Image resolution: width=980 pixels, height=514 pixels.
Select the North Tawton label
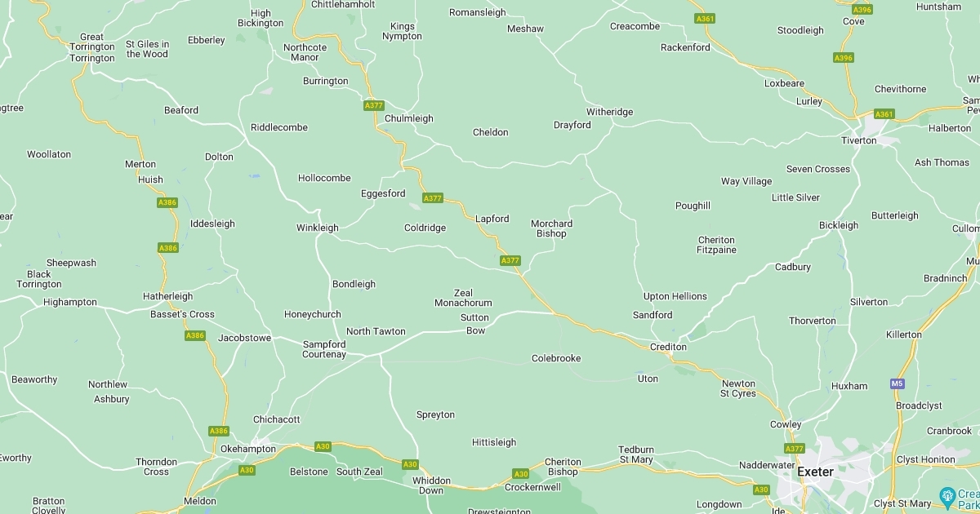click(376, 331)
